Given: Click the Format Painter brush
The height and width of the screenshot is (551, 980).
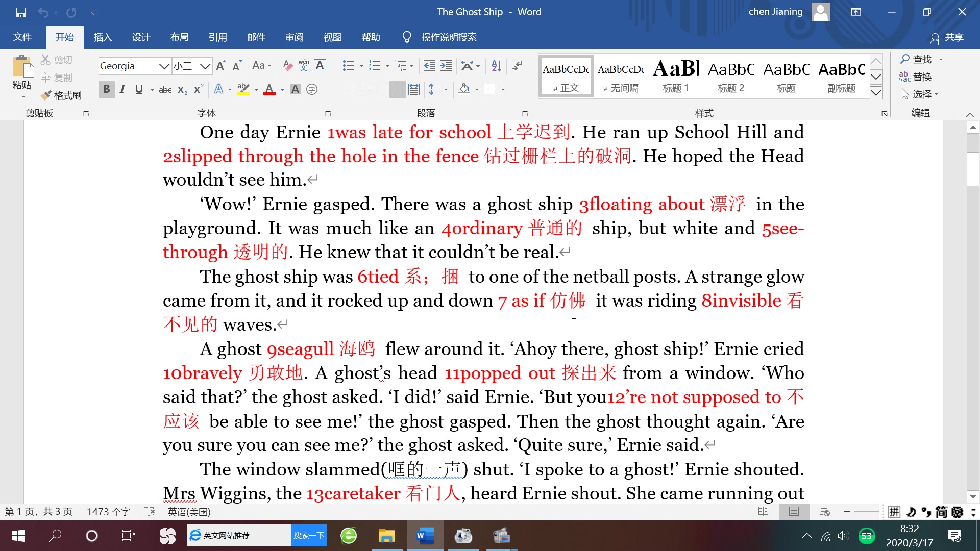Looking at the screenshot, I should click(61, 95).
